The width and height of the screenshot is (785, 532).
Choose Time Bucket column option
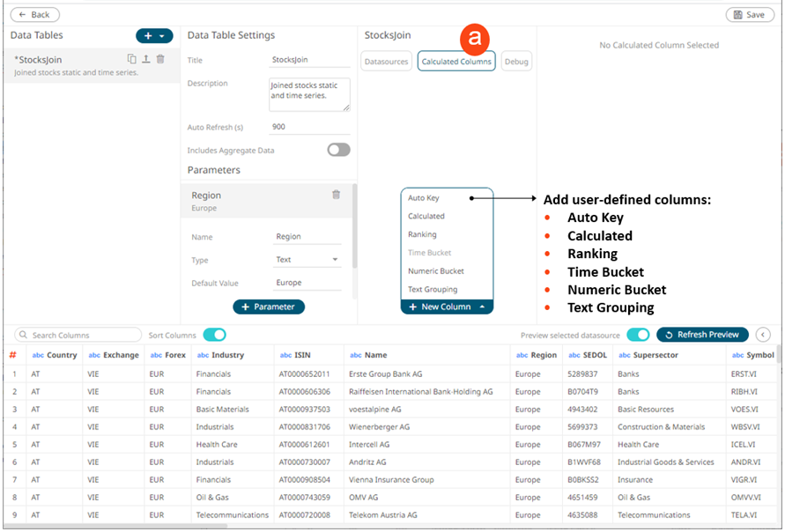430,253
